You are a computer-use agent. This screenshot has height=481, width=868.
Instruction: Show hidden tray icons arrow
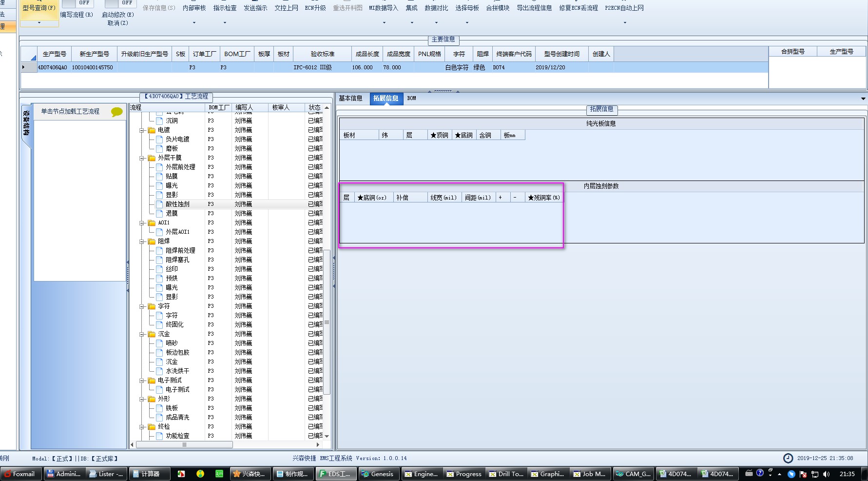779,474
